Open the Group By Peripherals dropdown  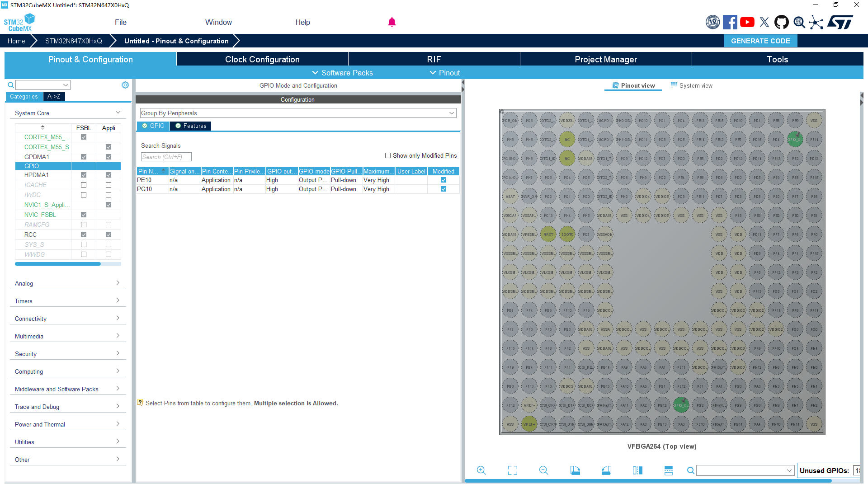tap(298, 113)
